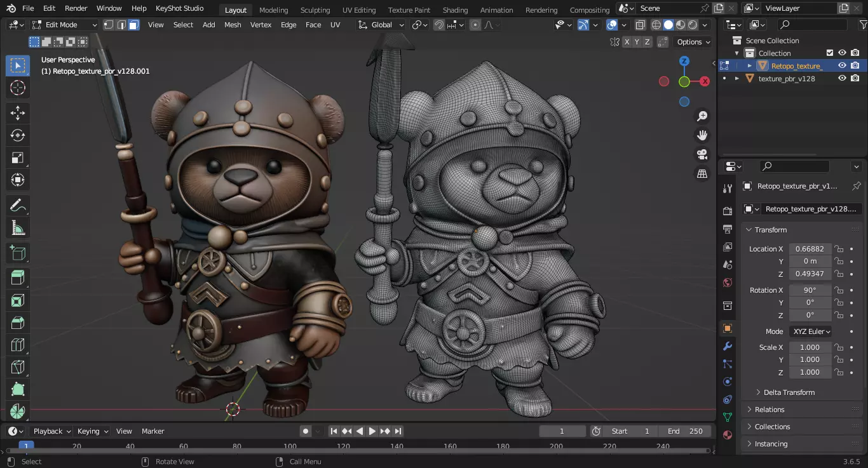
Task: Switch to rendered viewport shading
Action: (x=693, y=25)
